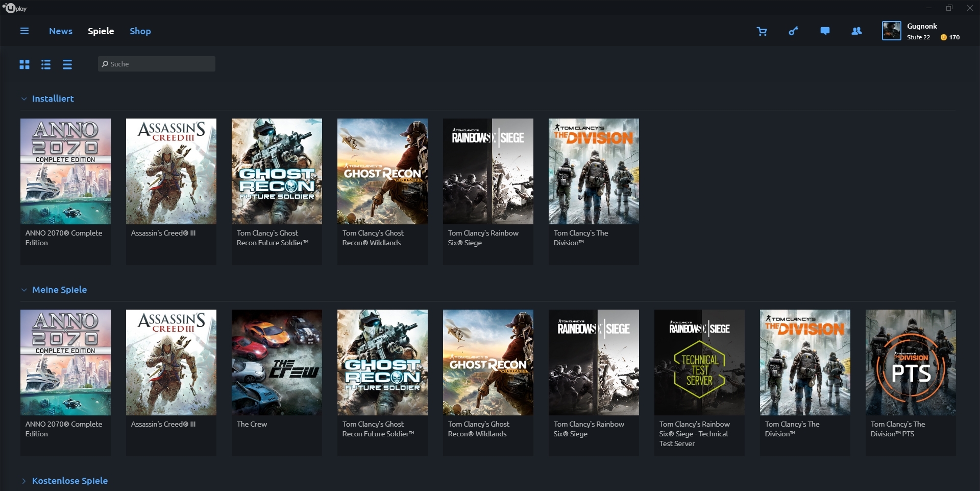Click 'Rainbow Six® Siege - Technical Test Server' title
The image size is (980, 491).
click(695, 434)
